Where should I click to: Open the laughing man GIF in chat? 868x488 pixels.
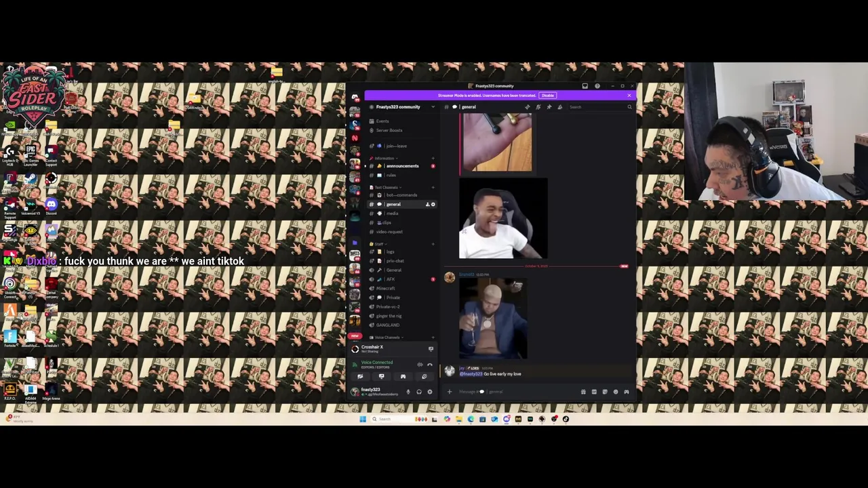[503, 218]
